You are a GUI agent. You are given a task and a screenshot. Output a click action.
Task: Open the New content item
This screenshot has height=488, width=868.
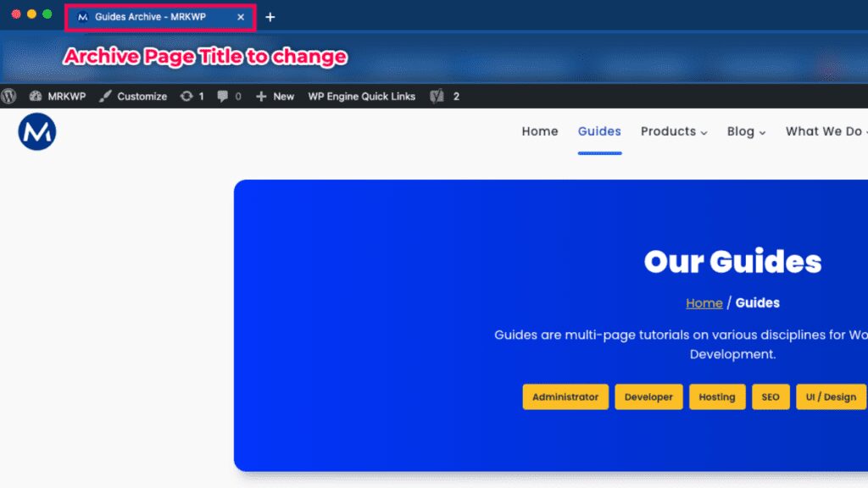coord(275,97)
